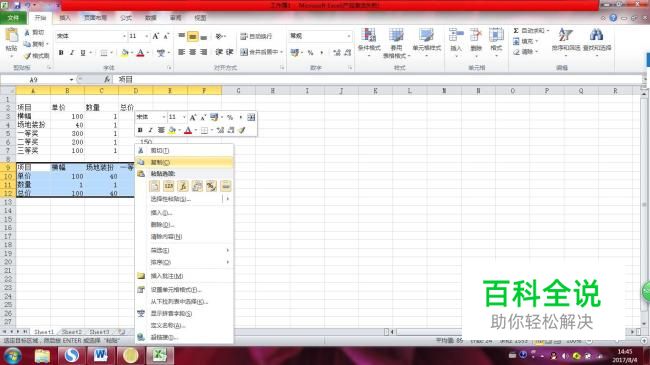Choose Paste Formatting percent icon in context menu
Viewport: 650px width, 365px height.
coord(211,186)
